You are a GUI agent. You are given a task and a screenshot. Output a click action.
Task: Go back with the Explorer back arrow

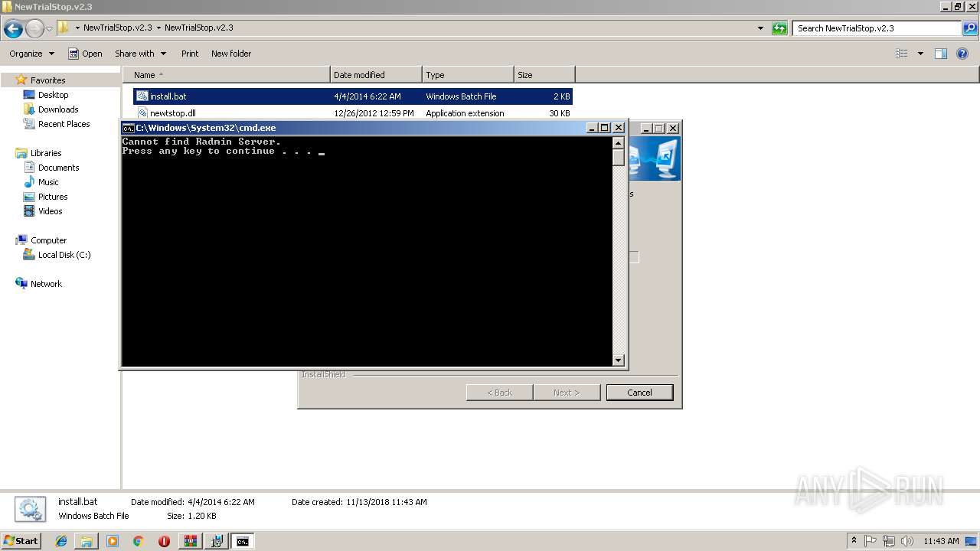pyautogui.click(x=13, y=29)
